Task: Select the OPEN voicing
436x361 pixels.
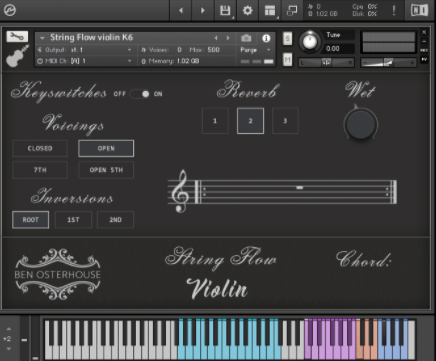Action: [106, 148]
